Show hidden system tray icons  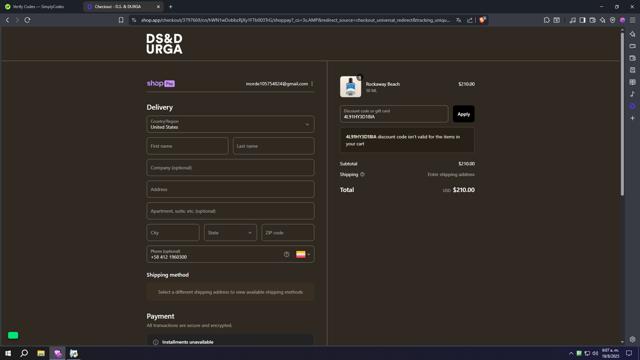[x=571, y=353]
